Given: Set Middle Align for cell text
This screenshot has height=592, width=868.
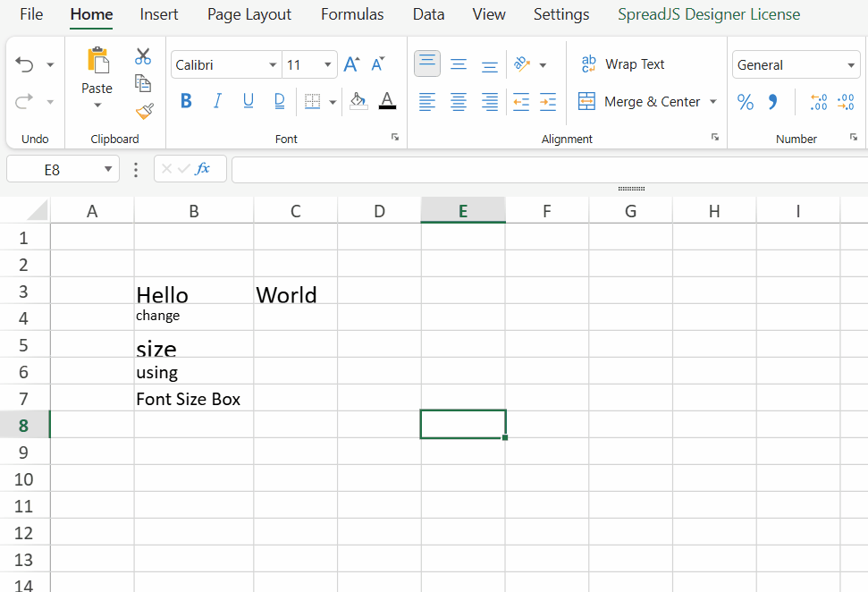Looking at the screenshot, I should (459, 64).
